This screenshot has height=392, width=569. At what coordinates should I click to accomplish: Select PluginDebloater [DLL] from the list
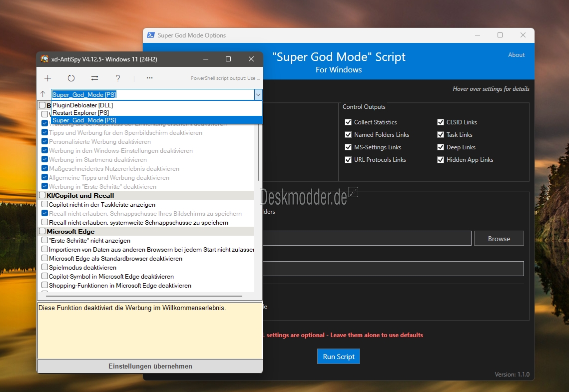[x=156, y=105]
